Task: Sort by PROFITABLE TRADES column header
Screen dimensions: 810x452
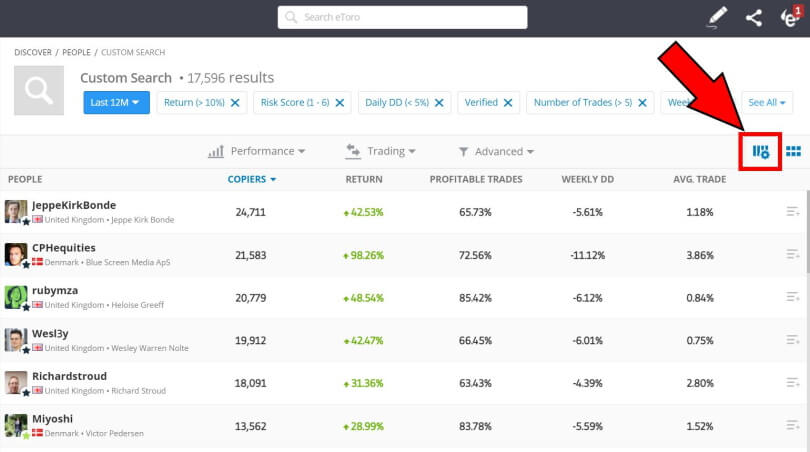Action: 476,179
